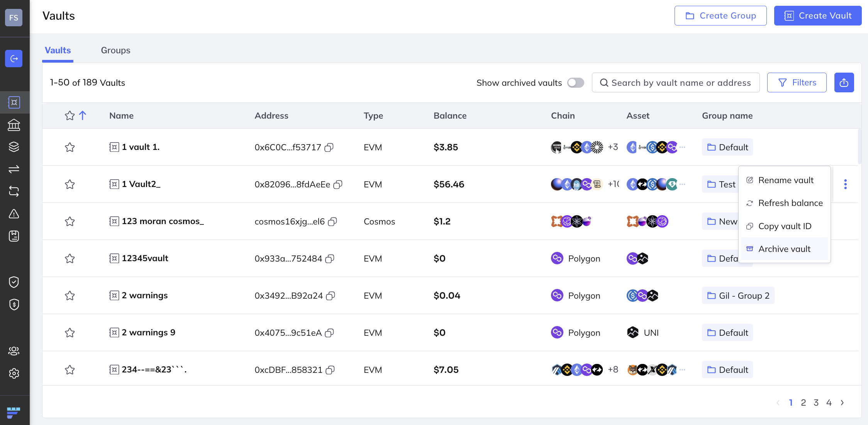This screenshot has width=868, height=425.
Task: Open the address book sidebar icon
Action: (x=14, y=236)
